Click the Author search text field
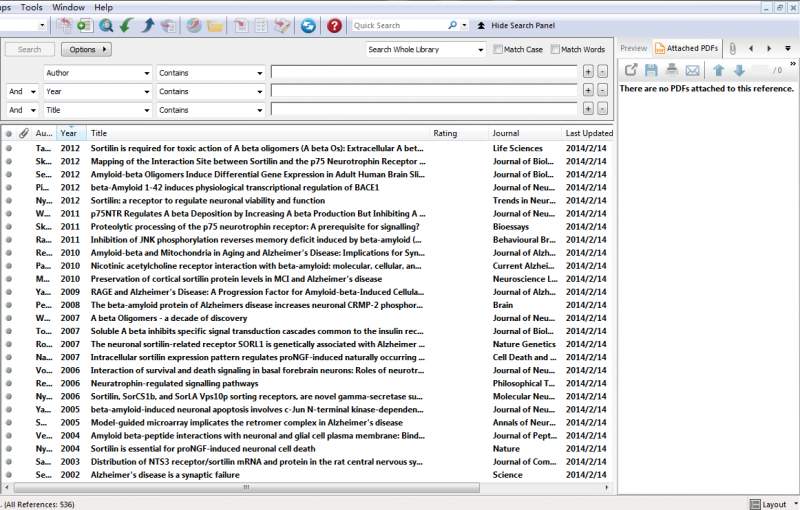The image size is (800, 510). pos(424,72)
